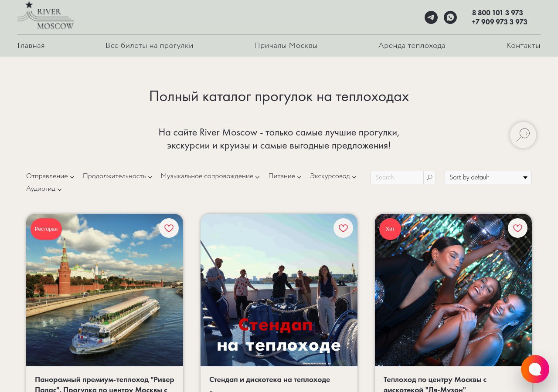Expand the Отправление filter
The height and width of the screenshot is (392, 558).
tap(50, 176)
